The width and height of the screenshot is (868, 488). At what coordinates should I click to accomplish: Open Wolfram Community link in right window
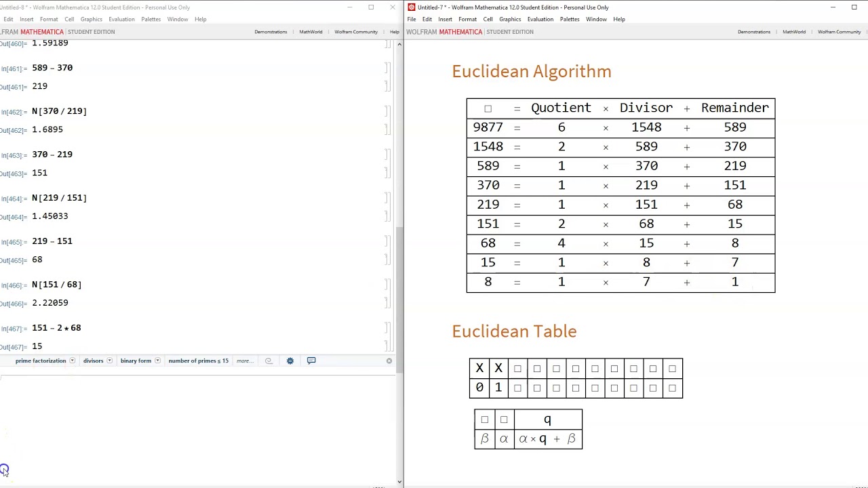pos(840,32)
